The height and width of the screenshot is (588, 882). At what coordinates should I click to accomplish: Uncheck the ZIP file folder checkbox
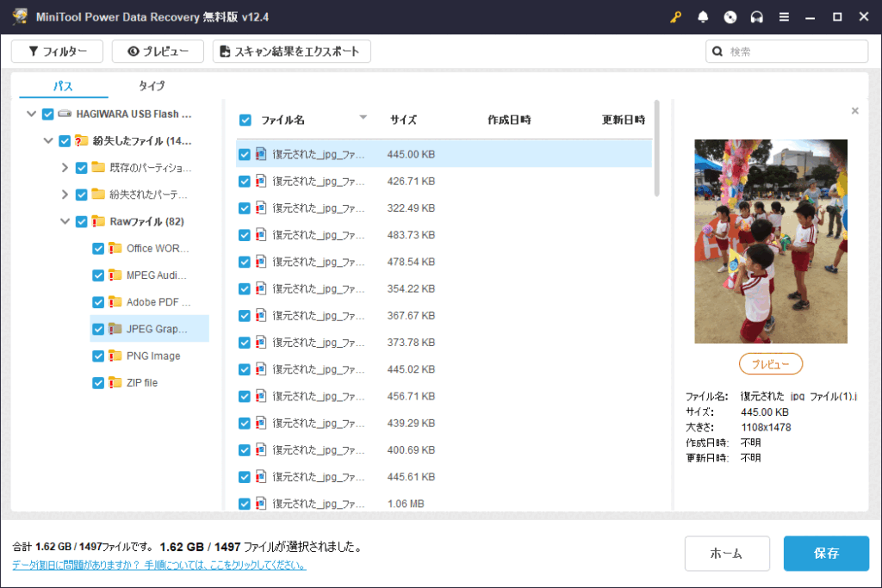[98, 382]
